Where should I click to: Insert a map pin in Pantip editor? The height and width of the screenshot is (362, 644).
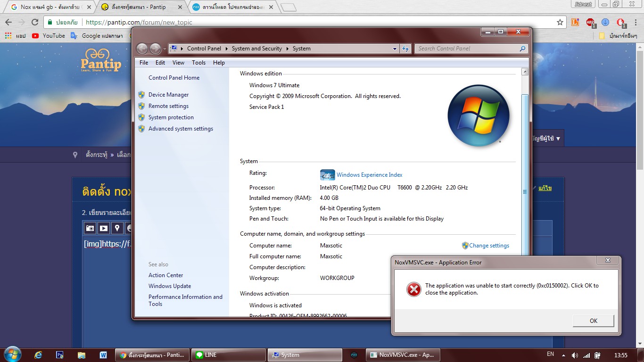click(117, 228)
